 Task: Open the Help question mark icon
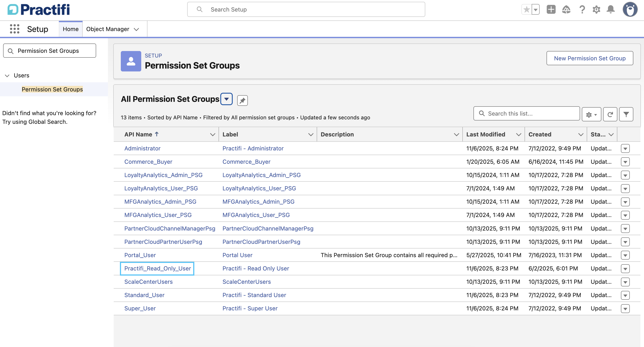pos(582,10)
